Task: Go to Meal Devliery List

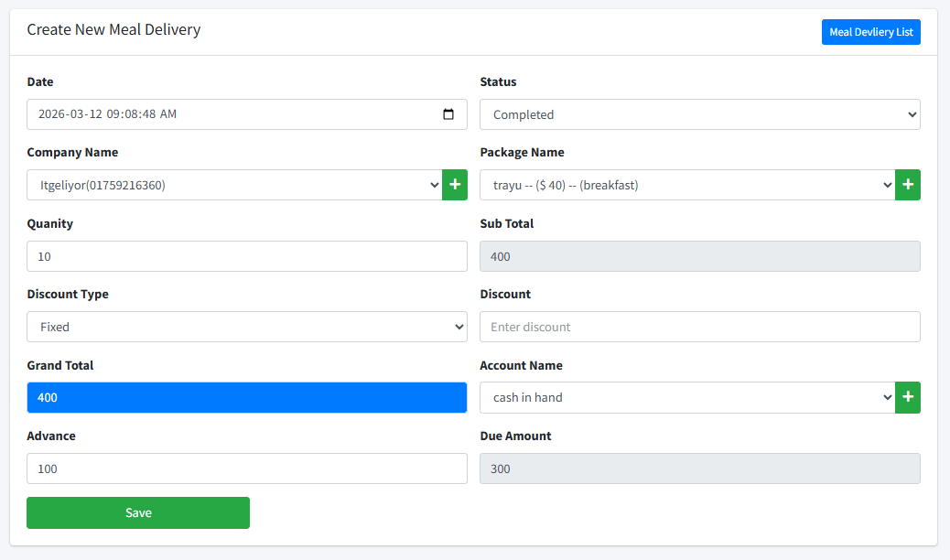Action: click(x=870, y=32)
